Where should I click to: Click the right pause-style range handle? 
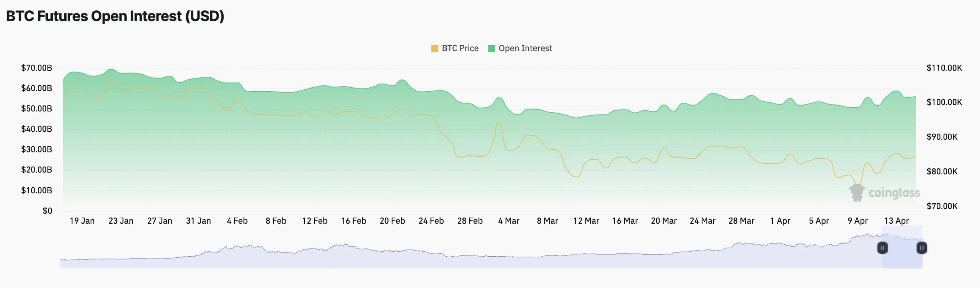(x=921, y=248)
